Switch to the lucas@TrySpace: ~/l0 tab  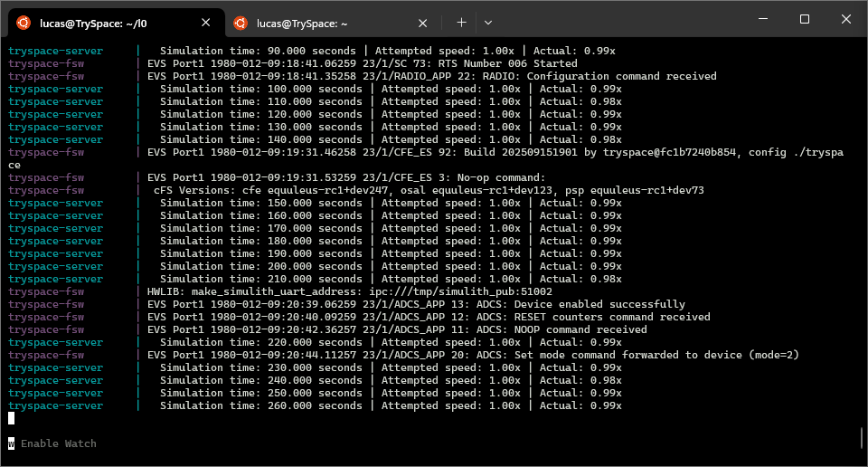pos(117,24)
